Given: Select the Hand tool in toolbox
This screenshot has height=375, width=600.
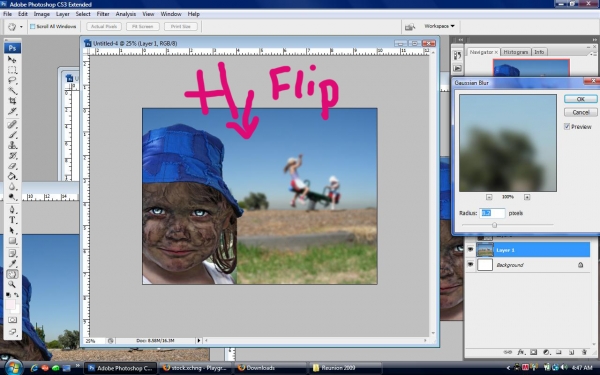Looking at the screenshot, I should [12, 274].
